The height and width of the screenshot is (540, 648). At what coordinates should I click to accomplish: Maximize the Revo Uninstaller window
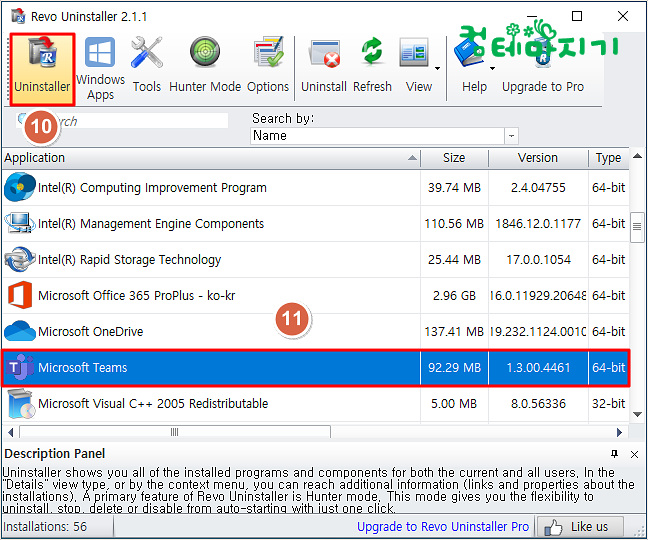pyautogui.click(x=577, y=16)
